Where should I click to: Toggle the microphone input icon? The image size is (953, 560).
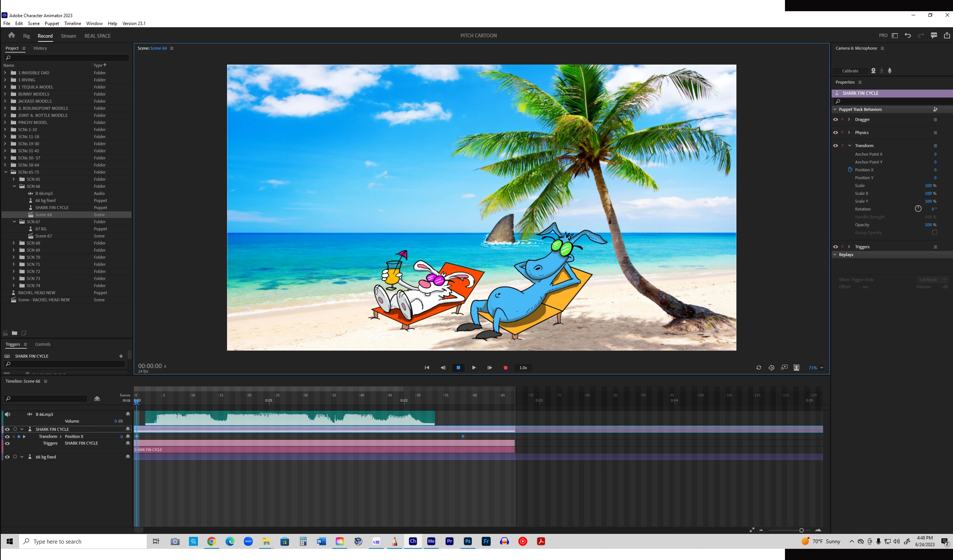[890, 71]
